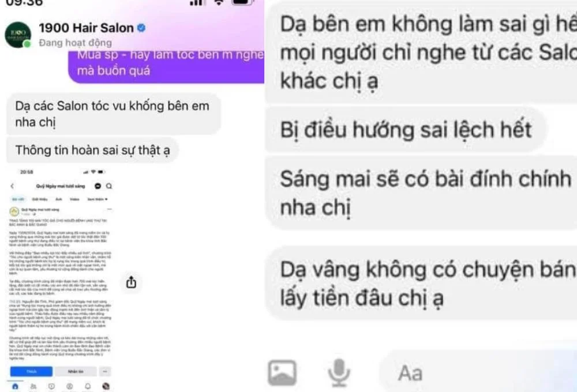Tap the three-dots post options in embedded screenshot
This screenshot has height=392, width=577.
(109, 209)
